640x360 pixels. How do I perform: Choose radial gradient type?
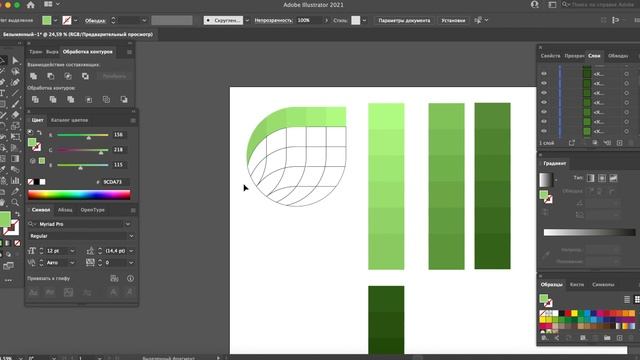pyautogui.click(x=602, y=178)
